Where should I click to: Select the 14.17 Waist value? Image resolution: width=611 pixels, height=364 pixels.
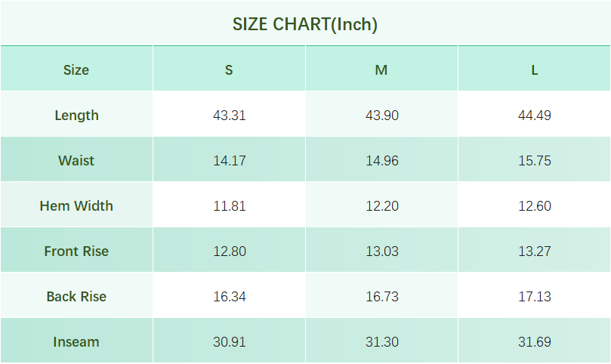coord(230,161)
